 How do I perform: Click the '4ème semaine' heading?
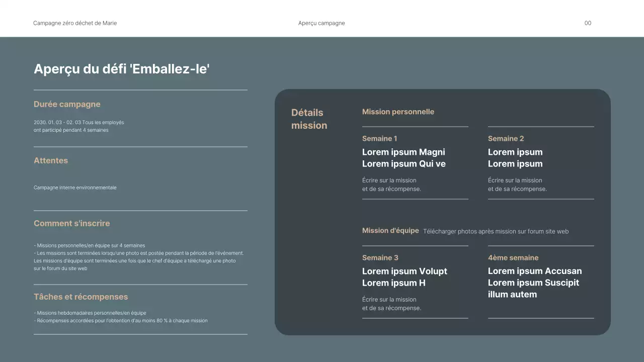[x=513, y=258]
